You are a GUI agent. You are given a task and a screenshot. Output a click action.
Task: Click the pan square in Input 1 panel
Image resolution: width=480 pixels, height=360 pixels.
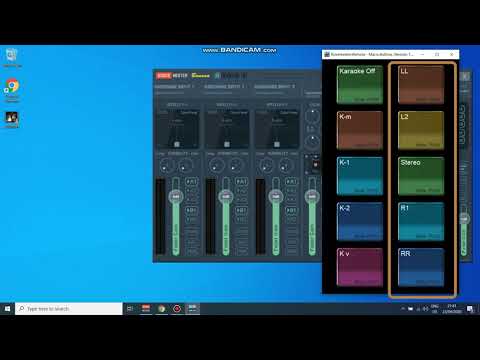[x=177, y=144]
